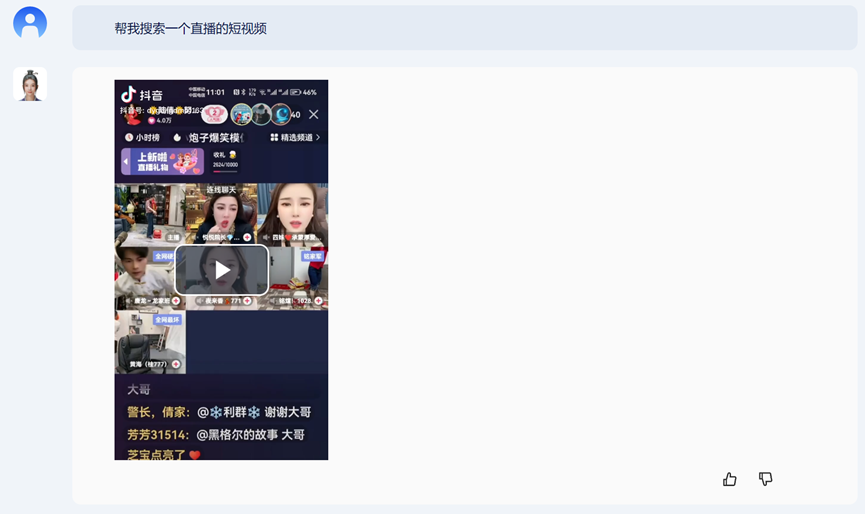The height and width of the screenshot is (514, 865).
Task: Follow 悦悦院长 with plus icon
Action: tap(247, 238)
